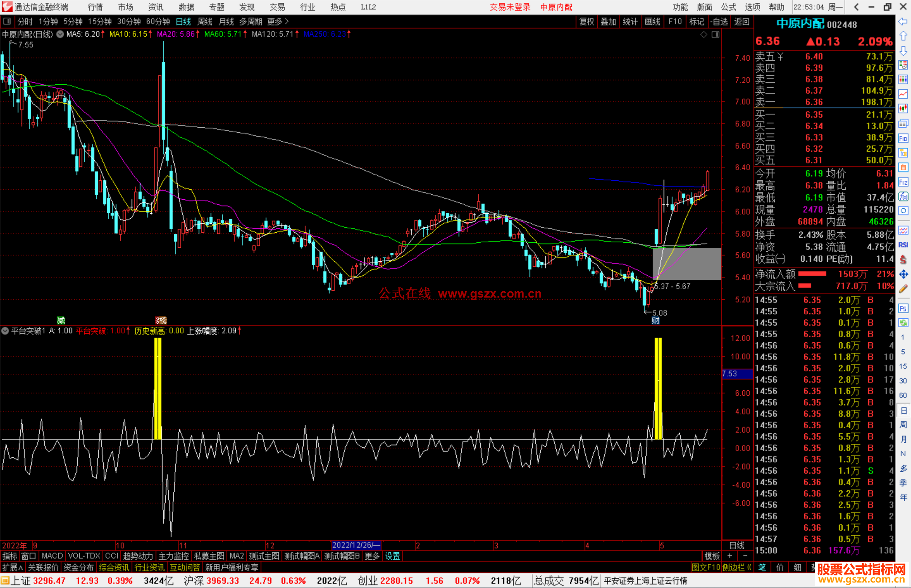Click the formula f(x) sidebar icon

[903, 196]
